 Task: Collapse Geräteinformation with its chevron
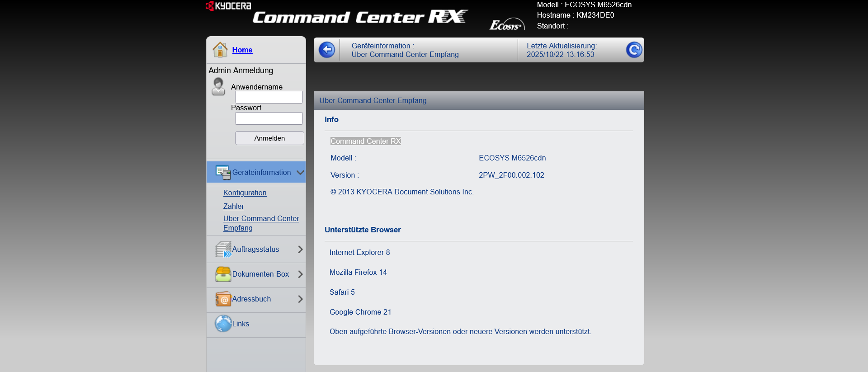pyautogui.click(x=300, y=172)
